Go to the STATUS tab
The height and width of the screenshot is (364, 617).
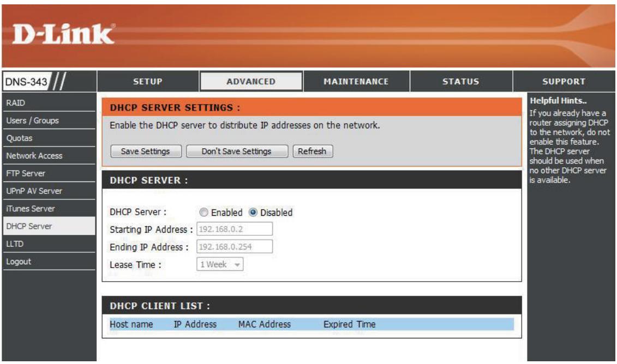[x=461, y=81]
